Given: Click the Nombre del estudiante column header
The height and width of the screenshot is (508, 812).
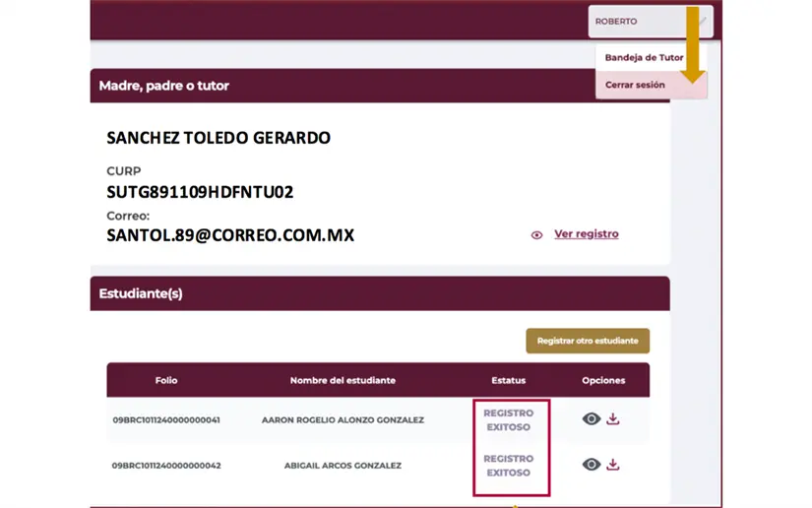Looking at the screenshot, I should (x=343, y=380).
